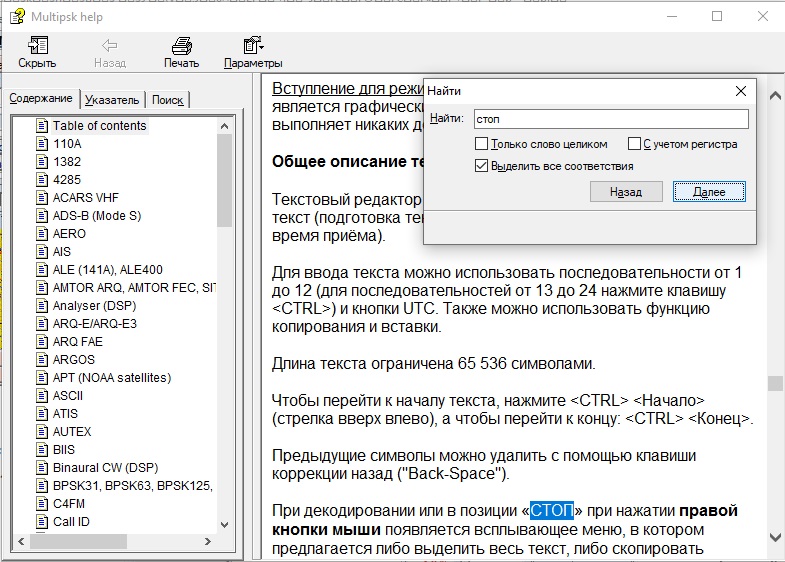
Task: Click the page icon next to Binaural CW (DSP)
Action: click(x=43, y=468)
